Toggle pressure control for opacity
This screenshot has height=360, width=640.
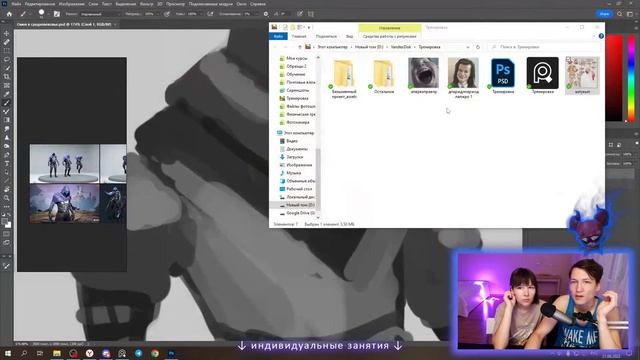pyautogui.click(x=167, y=14)
